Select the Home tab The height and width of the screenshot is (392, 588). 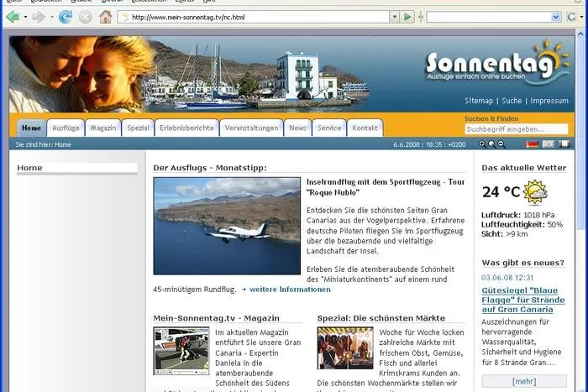(x=31, y=128)
